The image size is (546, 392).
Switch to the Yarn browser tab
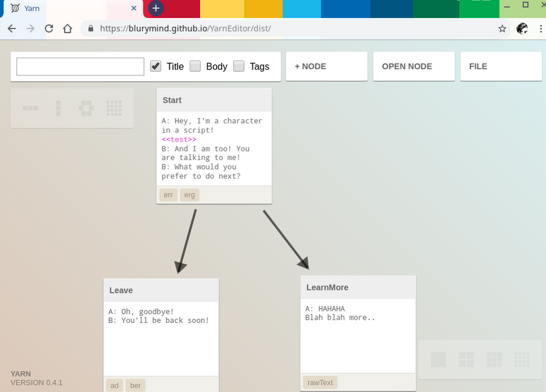tap(67, 8)
